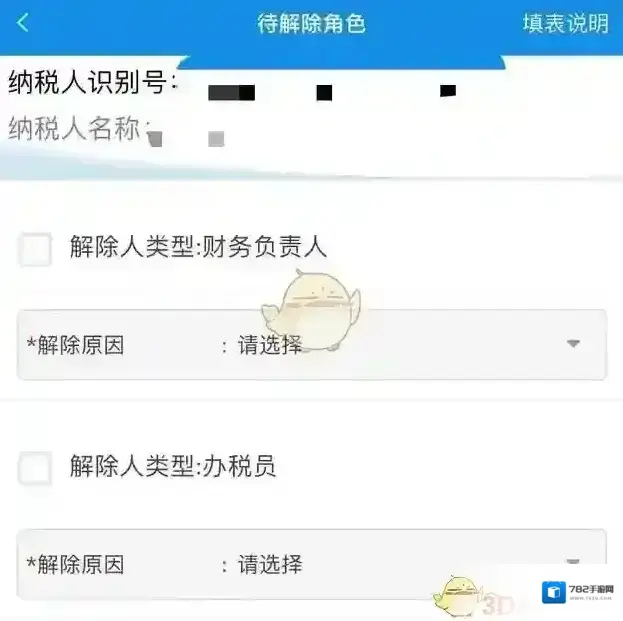The width and height of the screenshot is (623, 621).
Task: Click the *解除原因 label under 财务负责人
Action: 75,345
